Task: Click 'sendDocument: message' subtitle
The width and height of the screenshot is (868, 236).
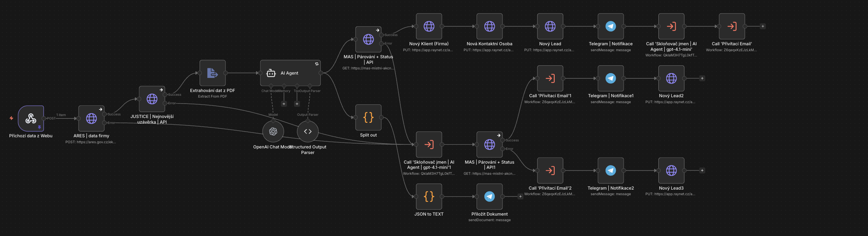Action: [x=490, y=220]
